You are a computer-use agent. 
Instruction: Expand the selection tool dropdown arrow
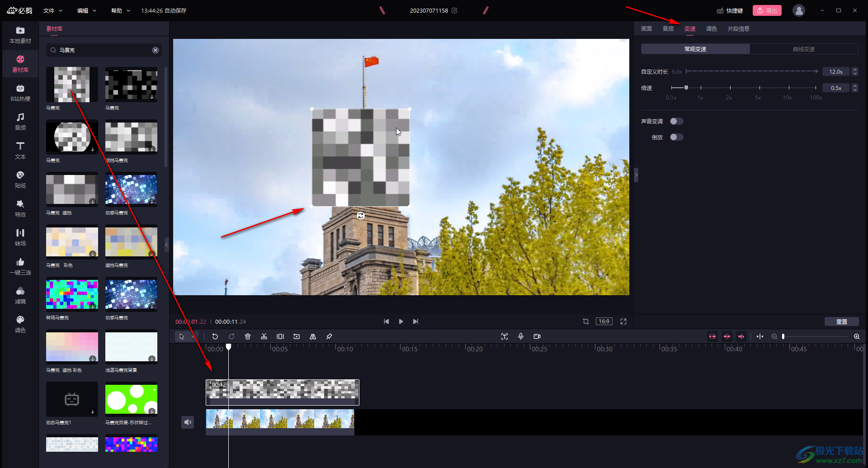(193, 336)
